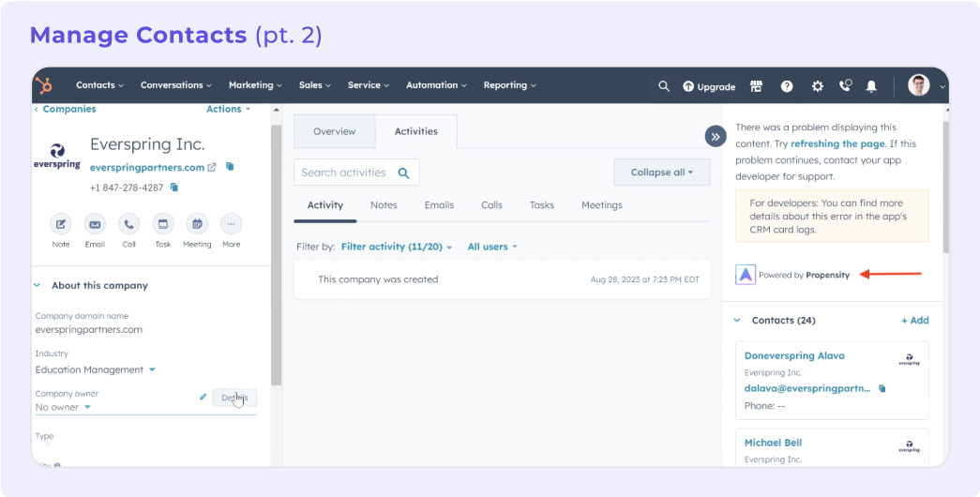980x497 pixels.
Task: Open the Sales menu
Action: pos(314,85)
